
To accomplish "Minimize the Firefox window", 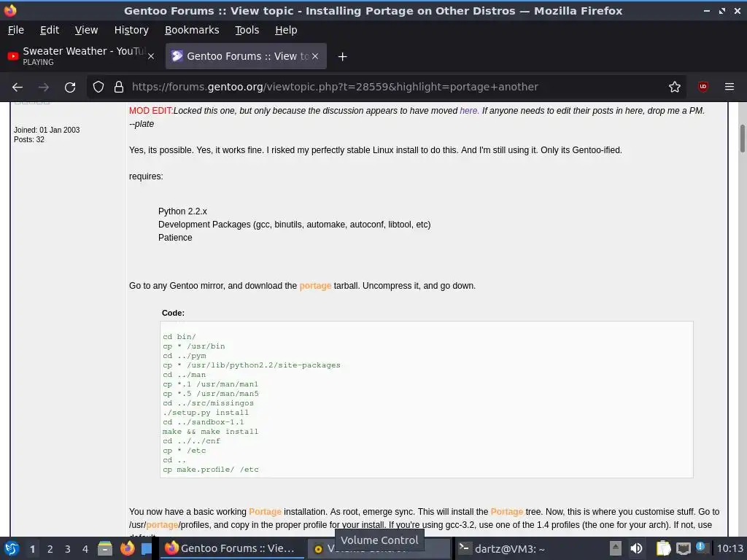I will [x=707, y=10].
